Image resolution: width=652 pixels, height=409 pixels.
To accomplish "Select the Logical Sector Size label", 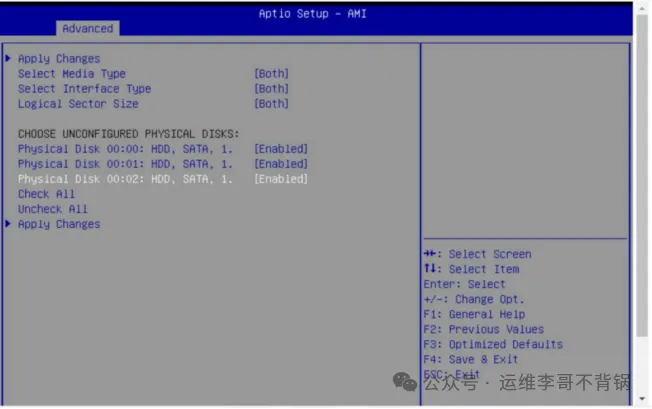I will point(78,103).
